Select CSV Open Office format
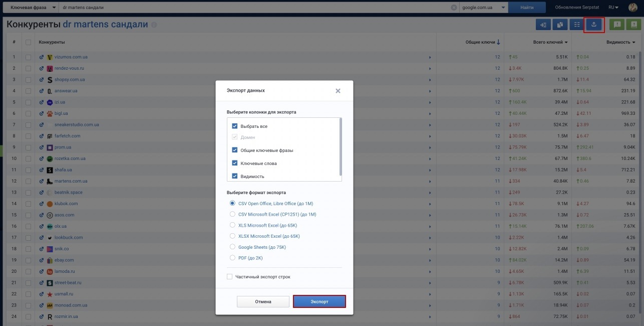 click(x=232, y=203)
